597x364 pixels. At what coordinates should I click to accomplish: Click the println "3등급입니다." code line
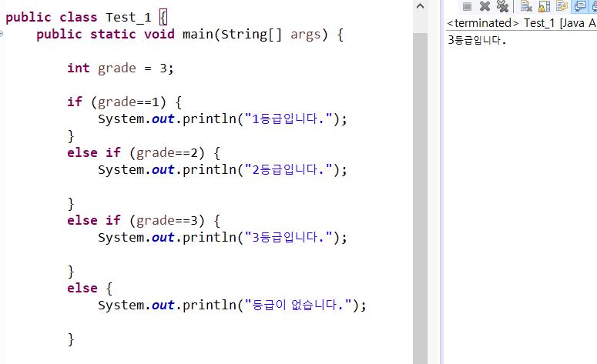223,237
